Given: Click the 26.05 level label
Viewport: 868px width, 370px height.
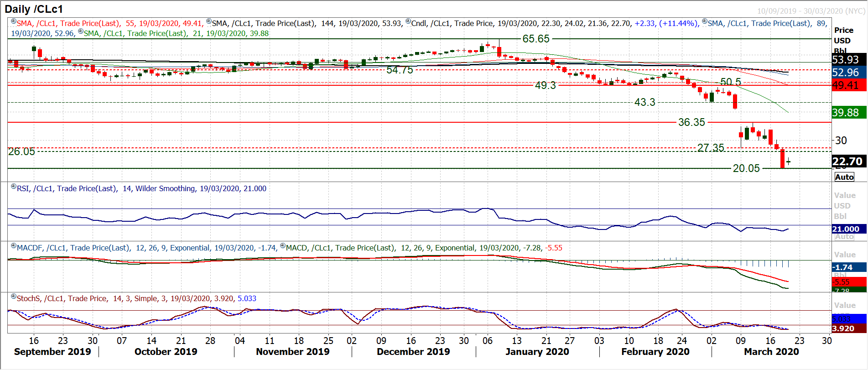Looking at the screenshot, I should [21, 151].
